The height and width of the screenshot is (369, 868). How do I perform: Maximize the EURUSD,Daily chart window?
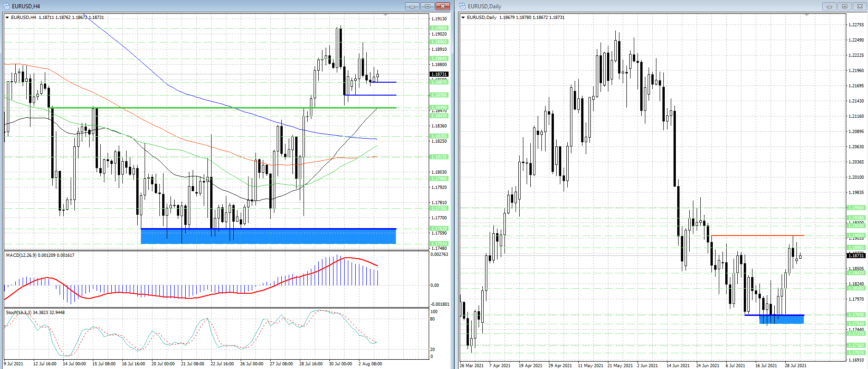(844, 6)
